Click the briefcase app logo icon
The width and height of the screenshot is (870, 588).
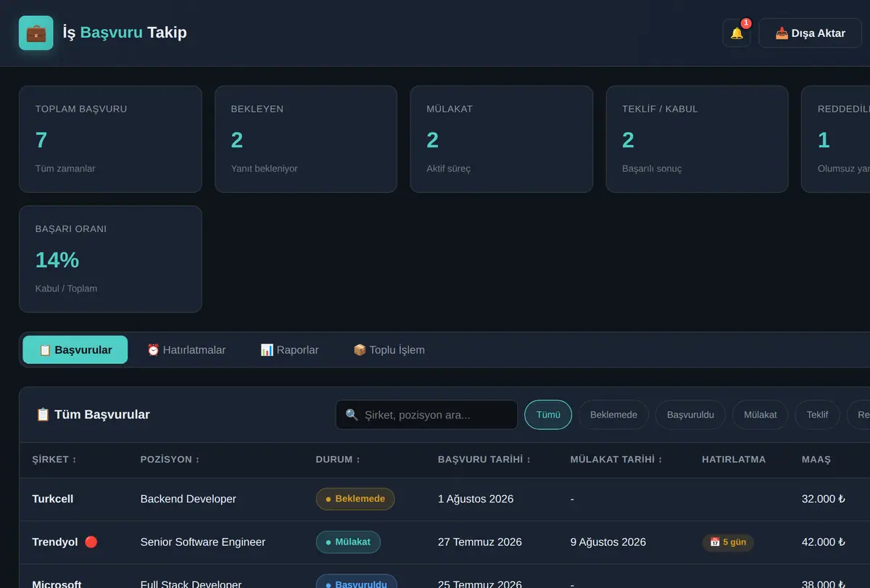click(x=36, y=33)
